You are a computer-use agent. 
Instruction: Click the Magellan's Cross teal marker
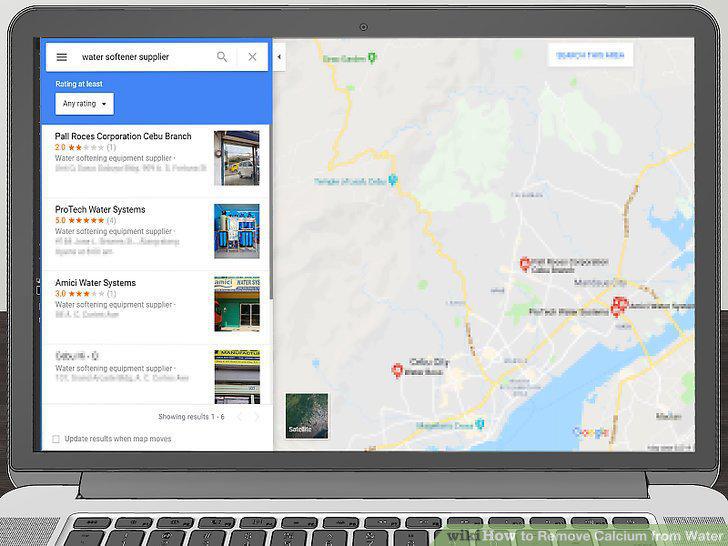[x=480, y=424]
